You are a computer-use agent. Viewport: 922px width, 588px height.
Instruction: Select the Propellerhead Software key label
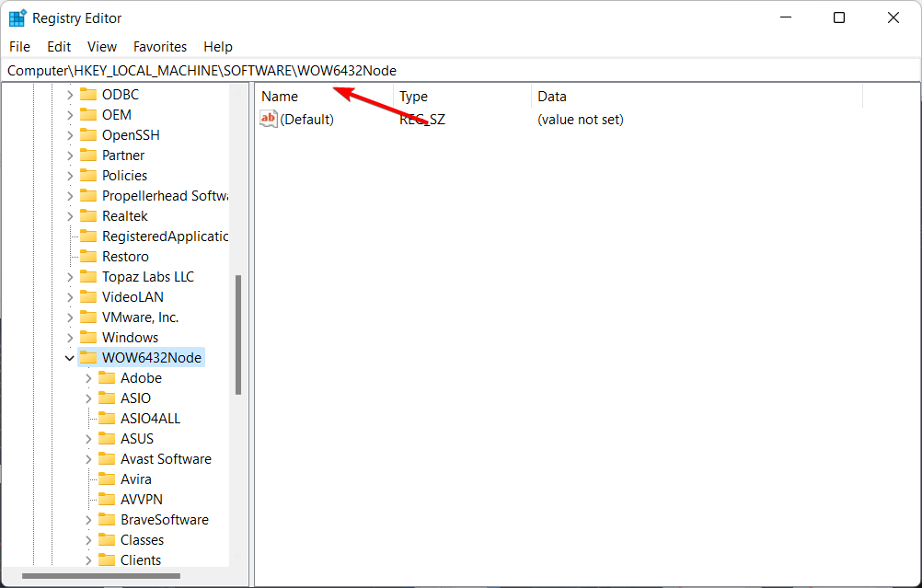coord(166,196)
